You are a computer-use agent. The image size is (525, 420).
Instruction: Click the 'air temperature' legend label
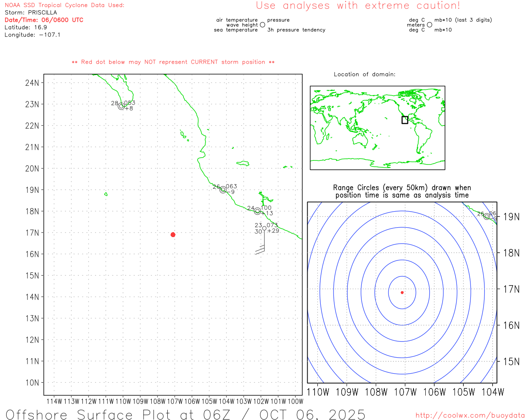[x=237, y=20]
